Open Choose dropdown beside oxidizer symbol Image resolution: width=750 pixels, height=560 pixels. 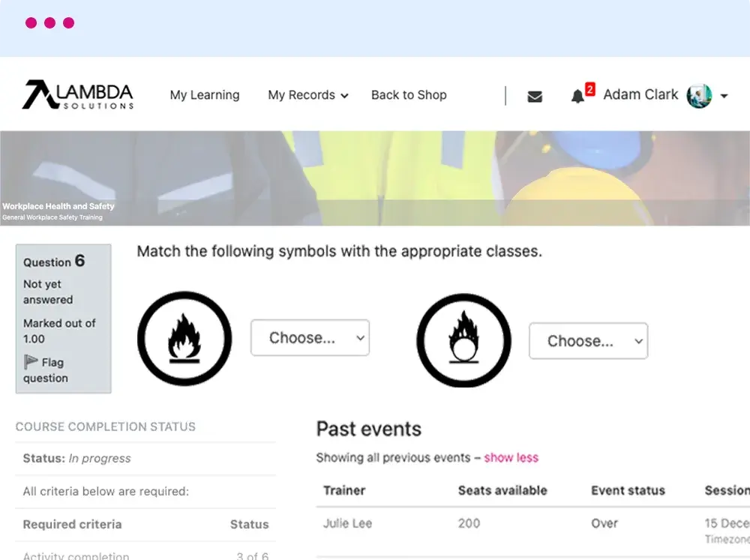click(588, 341)
